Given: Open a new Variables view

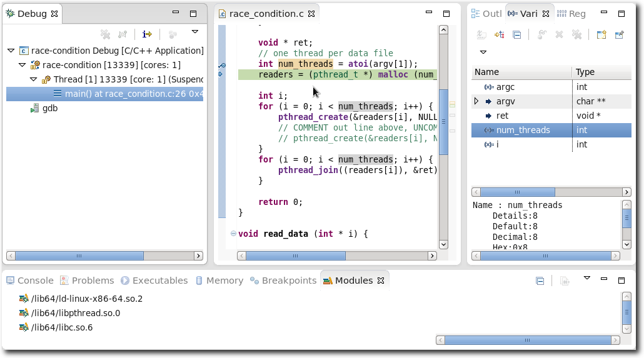Looking at the screenshot, I should click(601, 34).
